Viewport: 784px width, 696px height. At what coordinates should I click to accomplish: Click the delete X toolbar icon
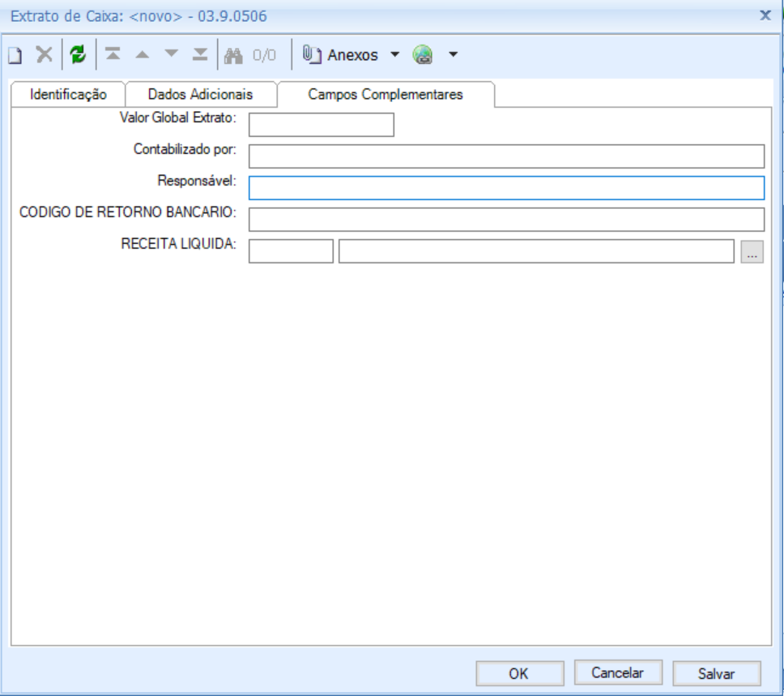click(44, 54)
